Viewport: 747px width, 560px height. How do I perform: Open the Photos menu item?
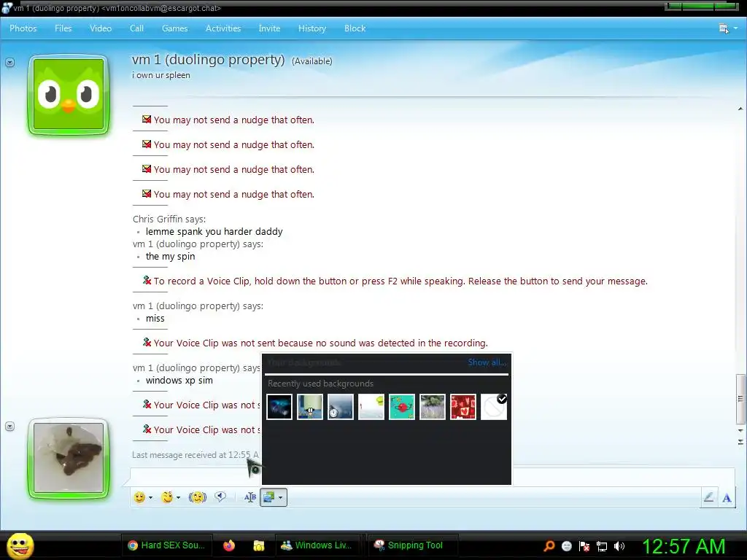(23, 28)
